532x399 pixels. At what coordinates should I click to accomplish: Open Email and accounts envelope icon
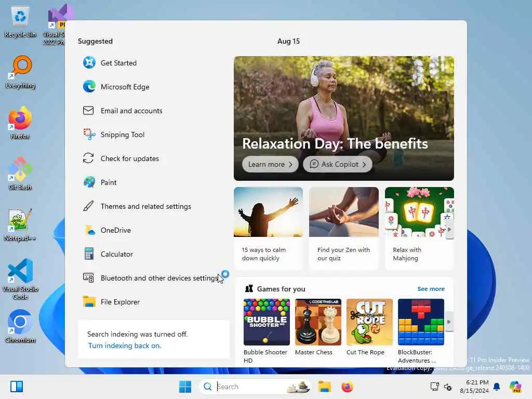tap(88, 111)
